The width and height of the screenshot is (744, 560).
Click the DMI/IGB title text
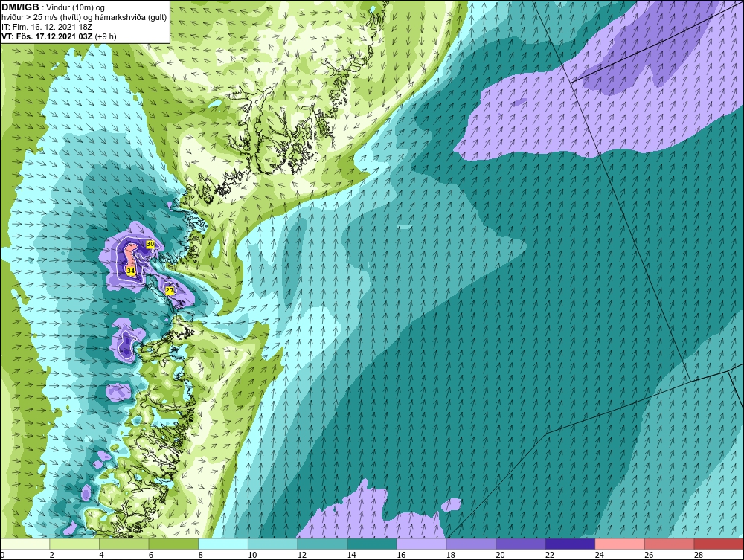click(20, 7)
